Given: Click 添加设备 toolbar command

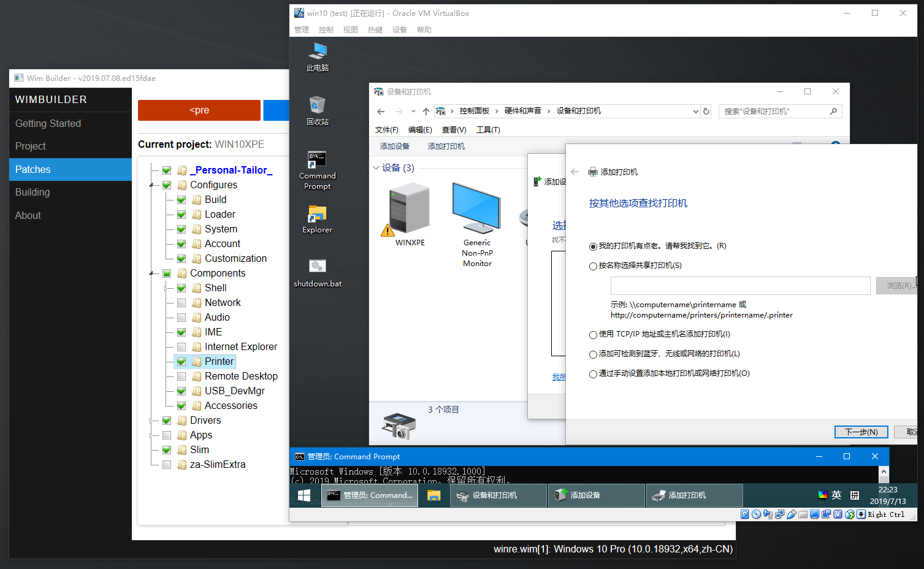Looking at the screenshot, I should point(395,147).
